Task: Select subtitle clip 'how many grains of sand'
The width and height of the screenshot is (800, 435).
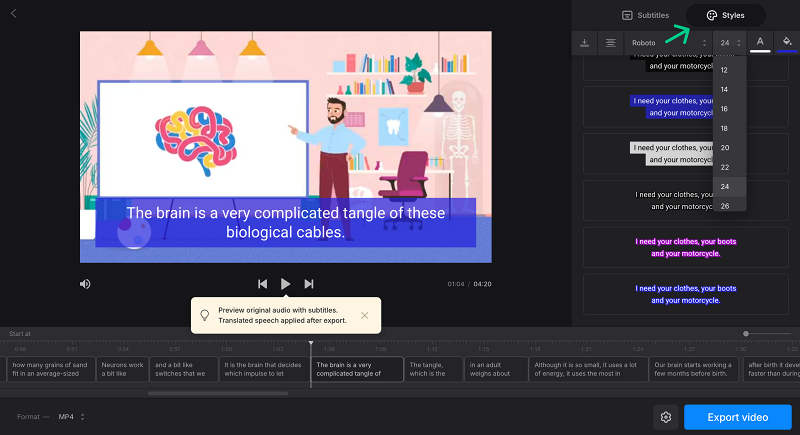Action: click(x=51, y=369)
